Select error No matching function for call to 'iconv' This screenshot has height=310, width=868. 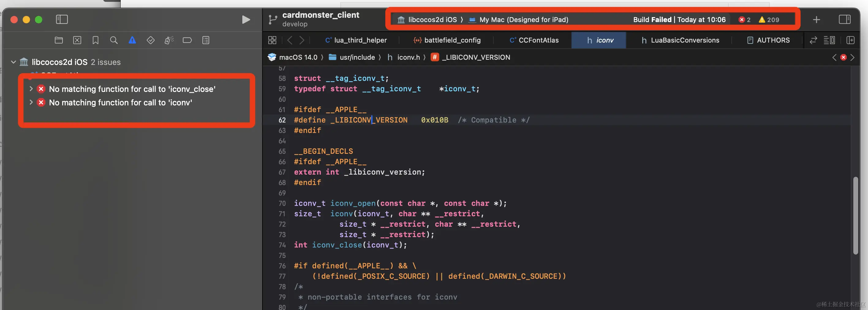click(120, 102)
